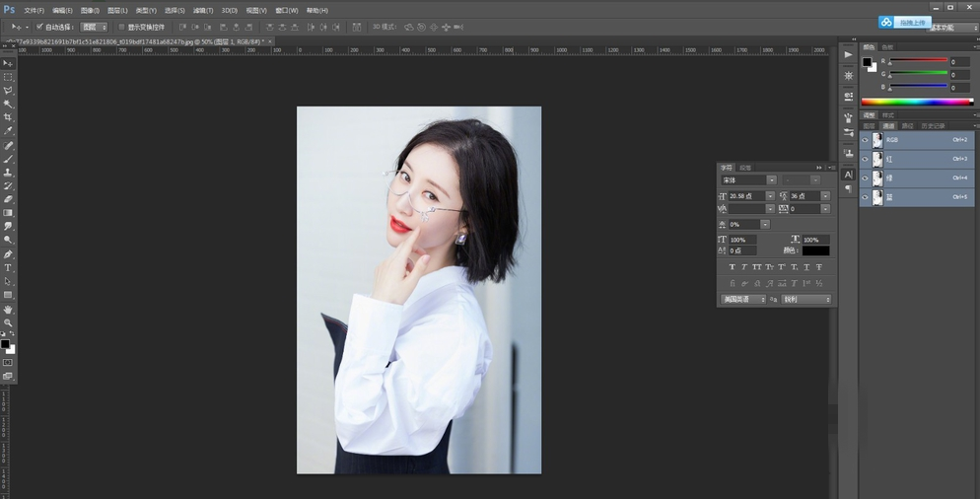Hide the 红 red channel visibility eye
Viewport: 980px width, 499px height.
tap(865, 159)
